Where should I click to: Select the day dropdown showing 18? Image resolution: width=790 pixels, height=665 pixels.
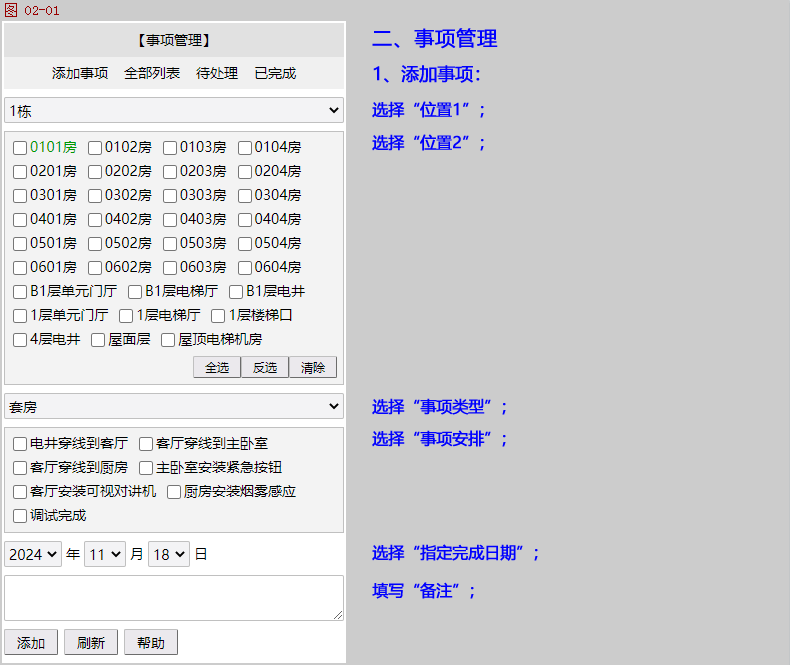tap(168, 554)
